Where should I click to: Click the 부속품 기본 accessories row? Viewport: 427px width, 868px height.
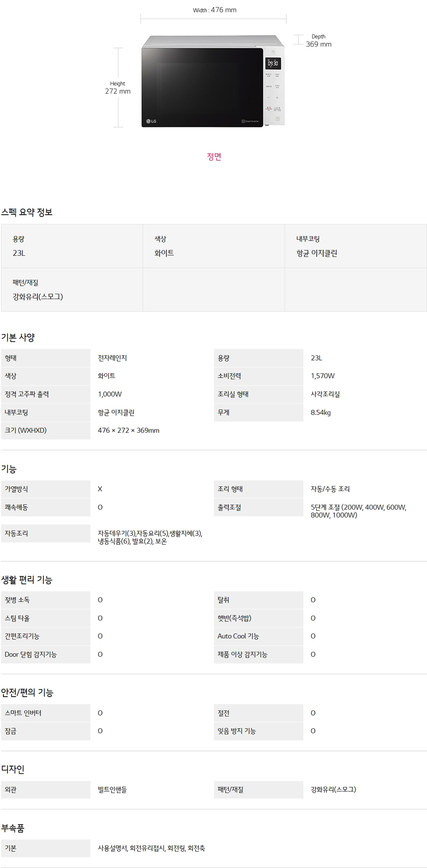pos(213,848)
